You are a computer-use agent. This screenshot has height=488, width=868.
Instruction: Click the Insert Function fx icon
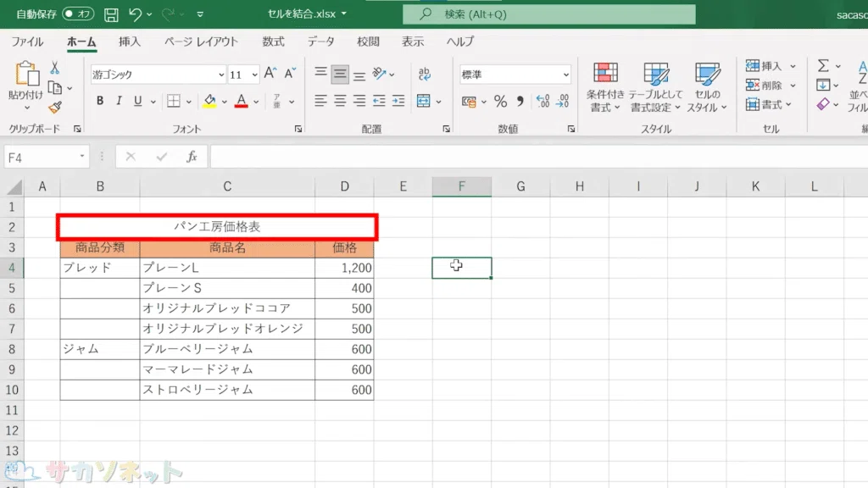click(192, 157)
